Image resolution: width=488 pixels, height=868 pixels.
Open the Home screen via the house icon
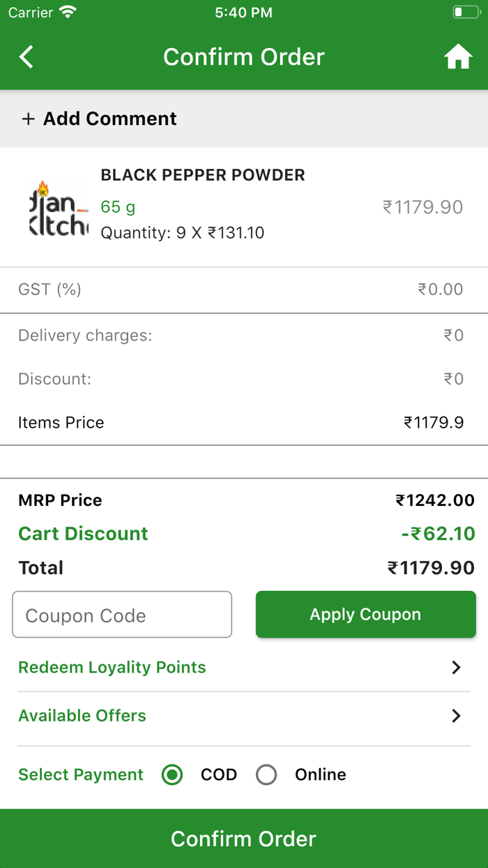click(458, 57)
